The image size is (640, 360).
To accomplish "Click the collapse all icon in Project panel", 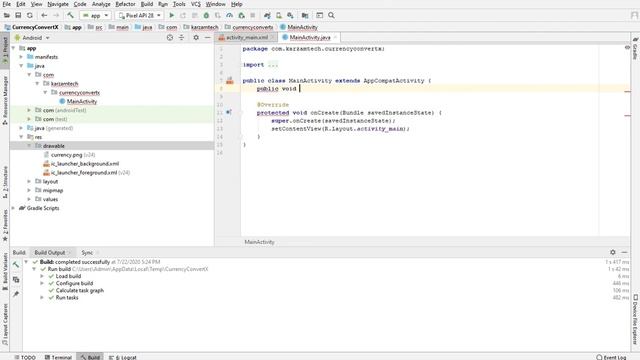I will tap(182, 38).
